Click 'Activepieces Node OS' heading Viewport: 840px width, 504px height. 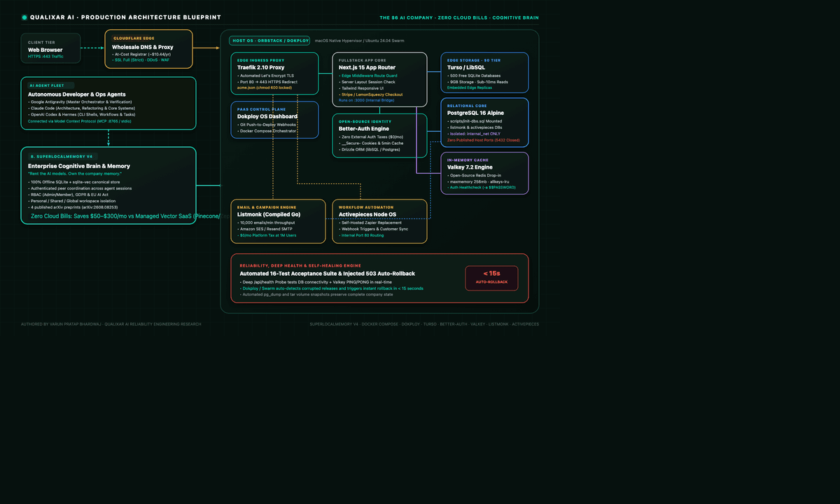point(367,214)
